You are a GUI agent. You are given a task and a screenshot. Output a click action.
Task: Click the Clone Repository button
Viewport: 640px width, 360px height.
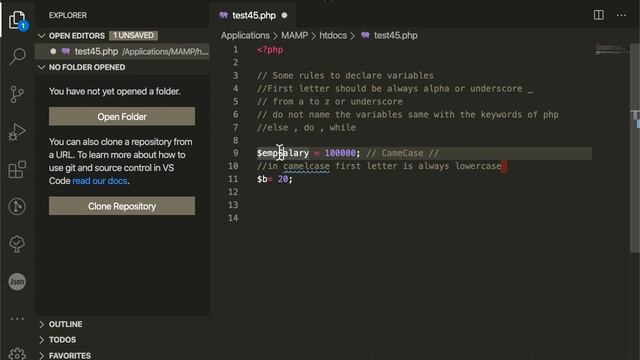(122, 206)
